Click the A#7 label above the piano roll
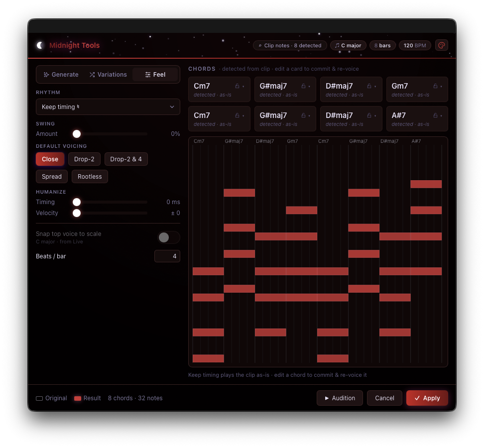Viewport: 484px width, 448px height. 416,141
